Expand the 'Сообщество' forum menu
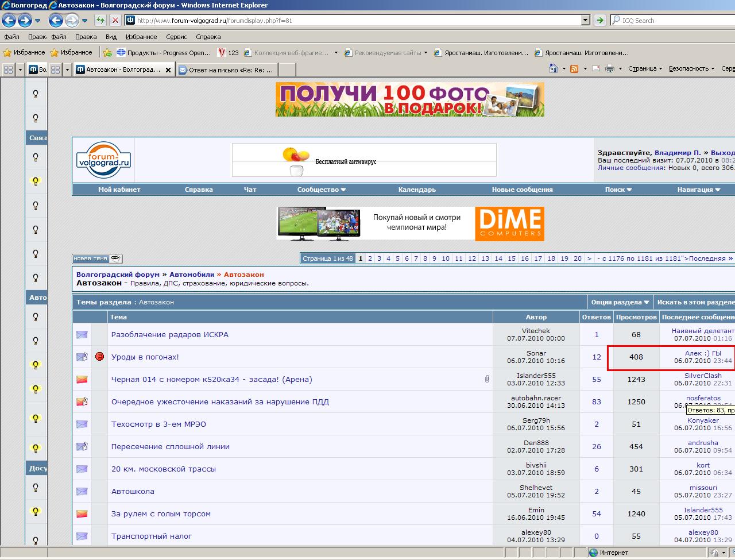 click(321, 190)
